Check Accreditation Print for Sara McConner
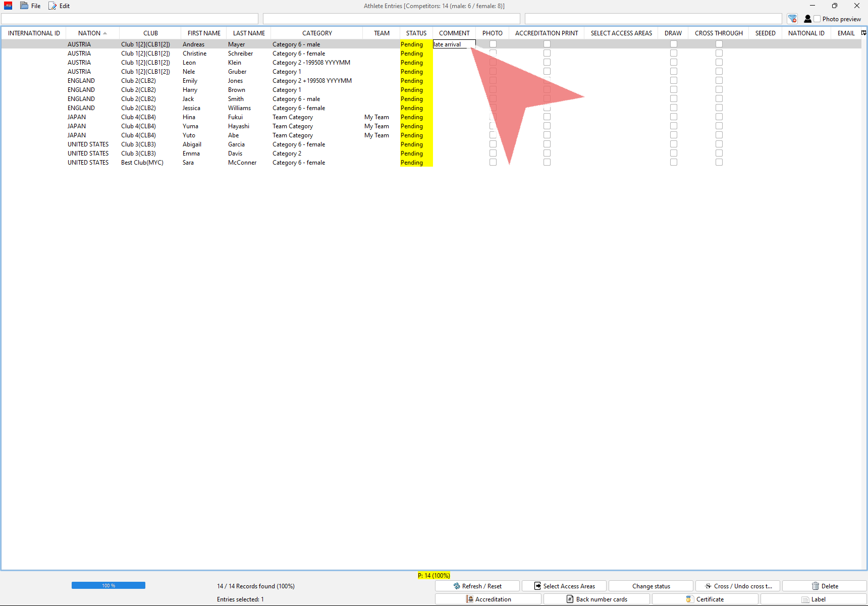The width and height of the screenshot is (868, 606). click(x=547, y=163)
